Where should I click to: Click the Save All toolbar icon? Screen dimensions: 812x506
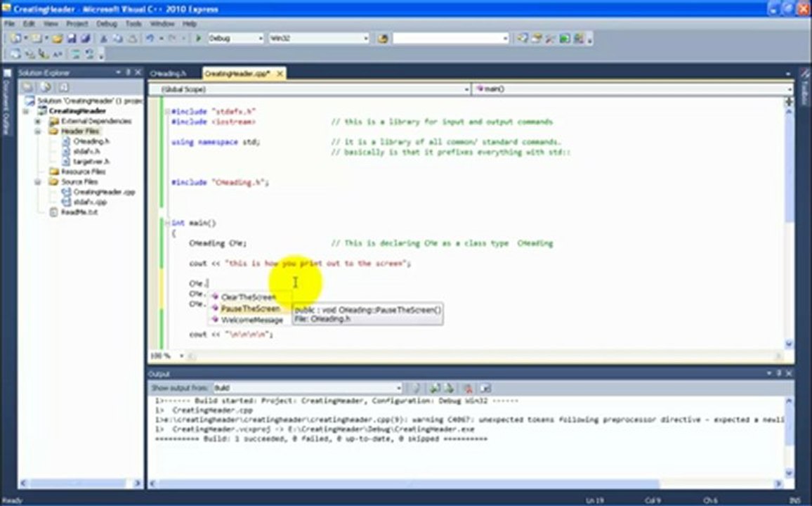click(x=86, y=39)
